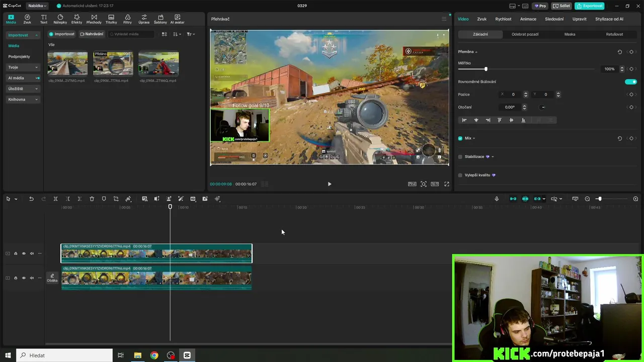Enable the Vylepši kvalitu checkbox
This screenshot has height=362, width=644.
tap(460, 175)
